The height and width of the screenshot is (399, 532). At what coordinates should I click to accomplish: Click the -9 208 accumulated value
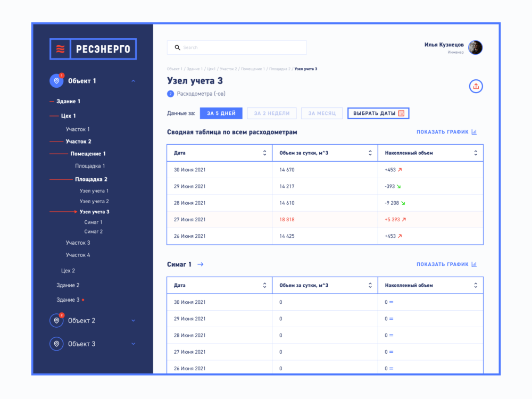point(392,203)
